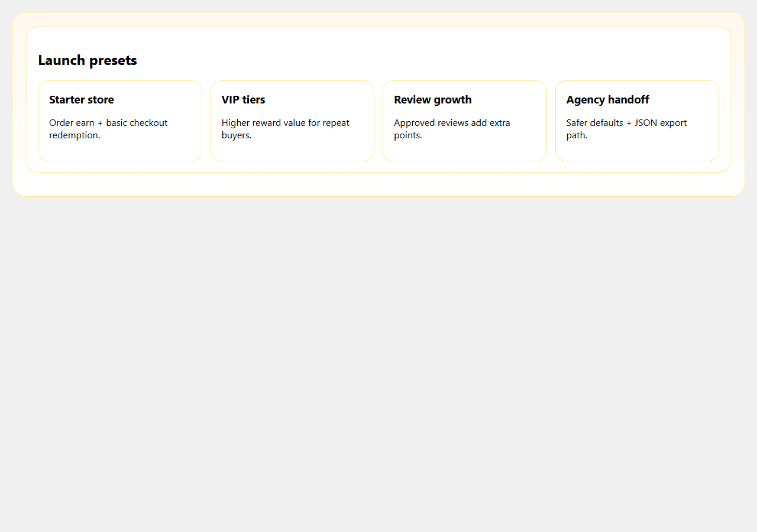Pick the Review growth preset card
757x532 pixels.
pos(465,121)
